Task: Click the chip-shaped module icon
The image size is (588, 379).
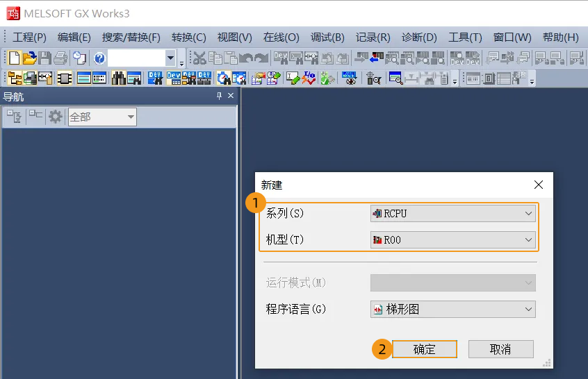Action: point(65,78)
